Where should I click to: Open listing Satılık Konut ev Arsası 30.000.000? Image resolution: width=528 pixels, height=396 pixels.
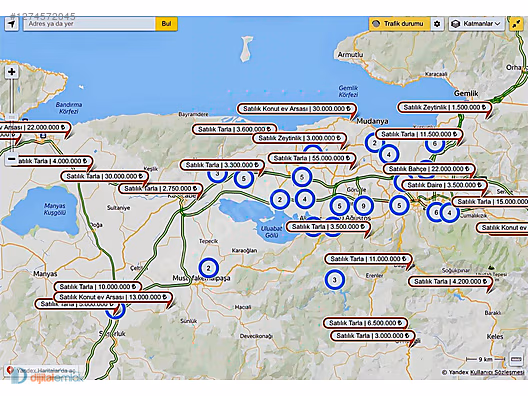point(297,109)
